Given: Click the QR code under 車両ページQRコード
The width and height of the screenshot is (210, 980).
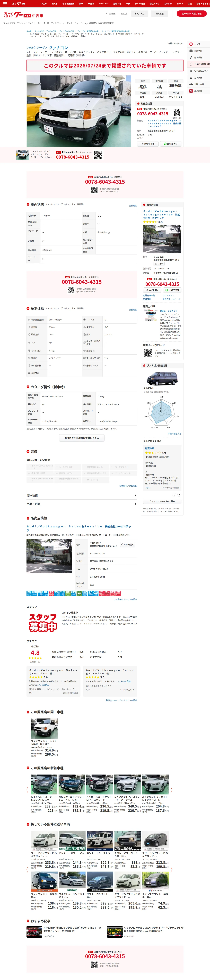Looking at the screenshot, I should 148,353.
